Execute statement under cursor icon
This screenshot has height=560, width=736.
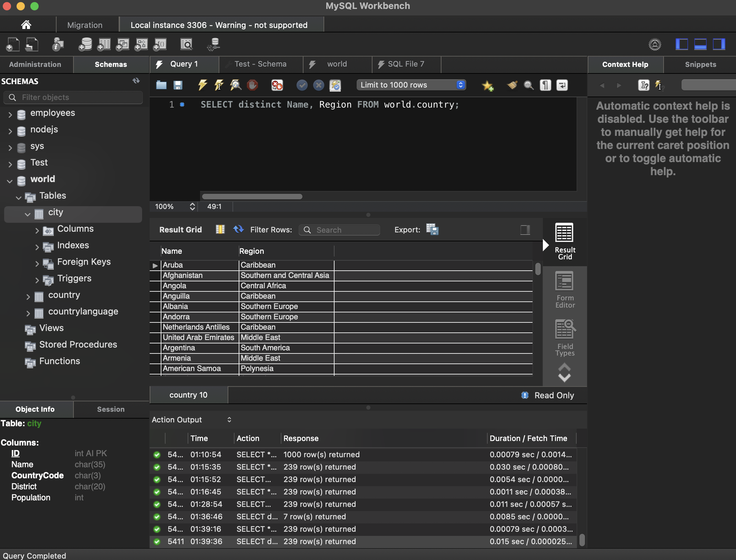[219, 85]
